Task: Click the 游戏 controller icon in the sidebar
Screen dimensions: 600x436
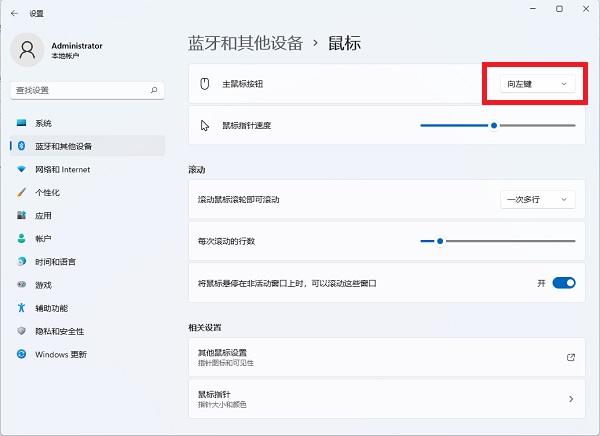Action: coord(21,284)
